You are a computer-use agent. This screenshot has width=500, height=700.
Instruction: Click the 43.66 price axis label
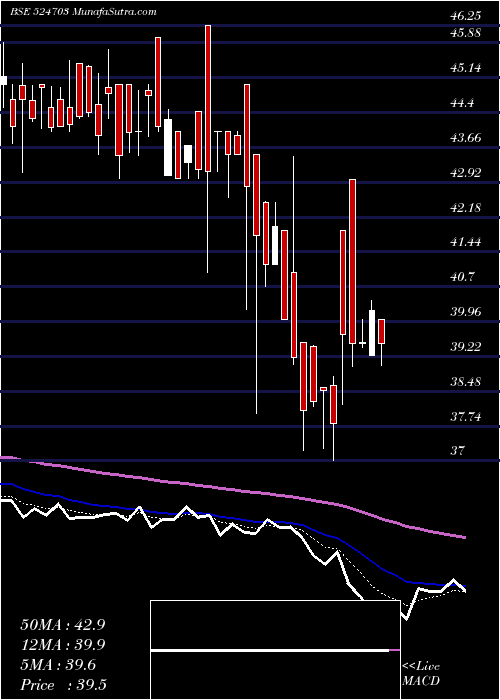point(465,138)
